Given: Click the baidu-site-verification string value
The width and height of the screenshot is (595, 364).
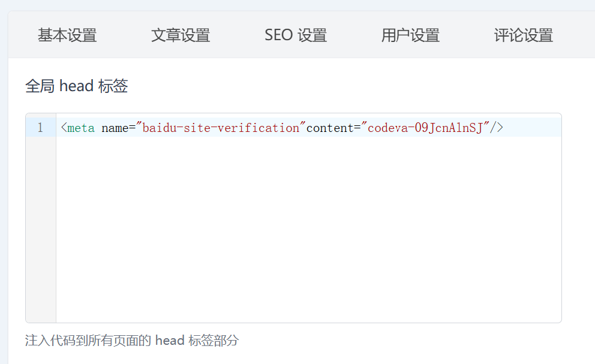Looking at the screenshot, I should (221, 128).
